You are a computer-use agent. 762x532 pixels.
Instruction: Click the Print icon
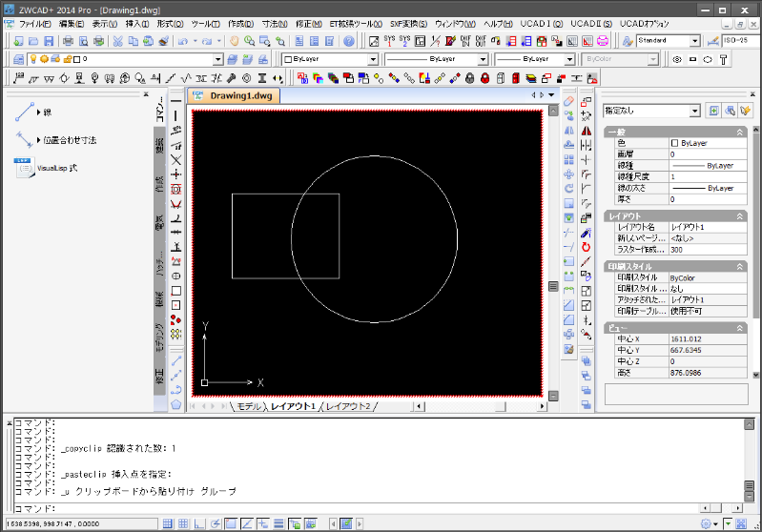coord(68,41)
